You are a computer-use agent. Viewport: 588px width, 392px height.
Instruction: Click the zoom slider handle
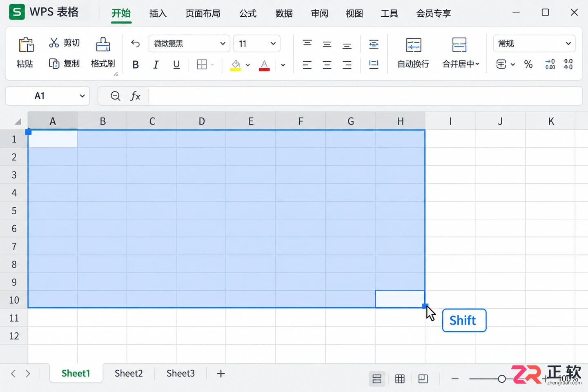pos(502,379)
